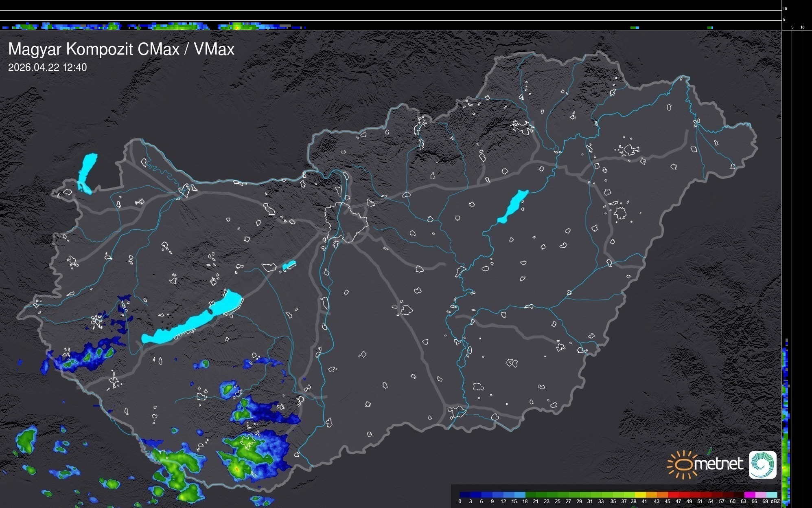Click the Budapest city outline on map
Screen dimensions: 812x508
[x=346, y=223]
